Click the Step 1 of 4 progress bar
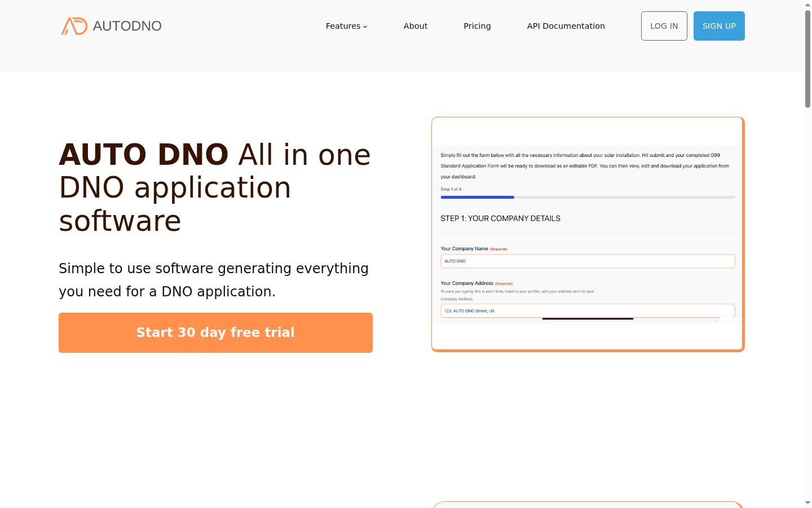Image resolution: width=812 pixels, height=508 pixels. tap(588, 197)
